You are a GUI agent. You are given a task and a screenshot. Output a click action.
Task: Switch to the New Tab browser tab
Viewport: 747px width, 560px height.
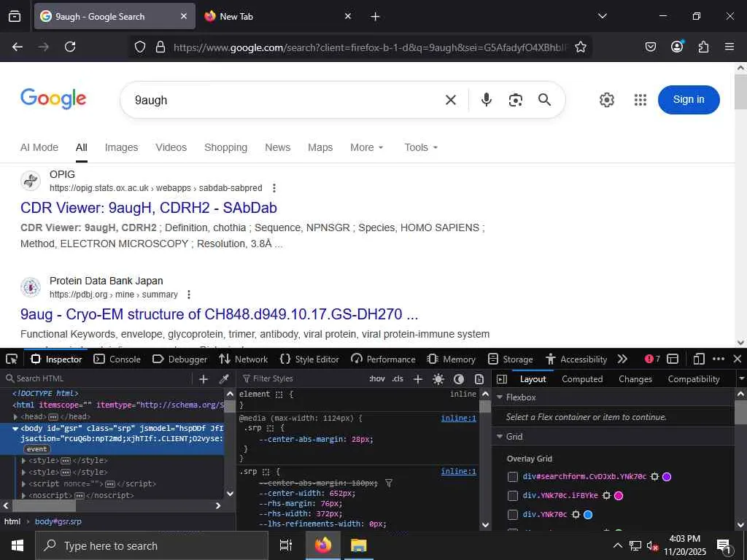279,16
